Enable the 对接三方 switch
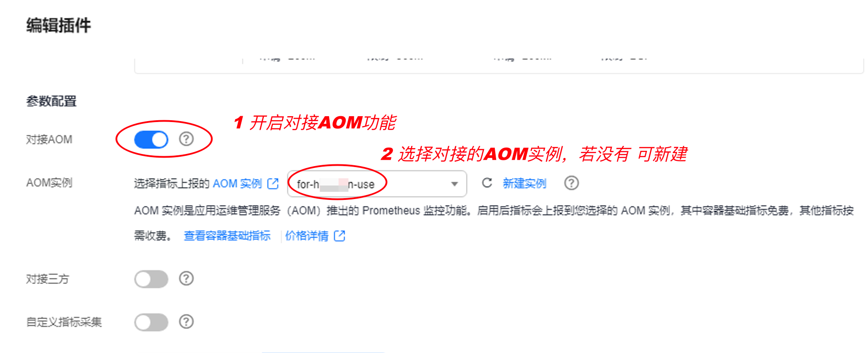The height and width of the screenshot is (353, 868). pyautogui.click(x=151, y=279)
